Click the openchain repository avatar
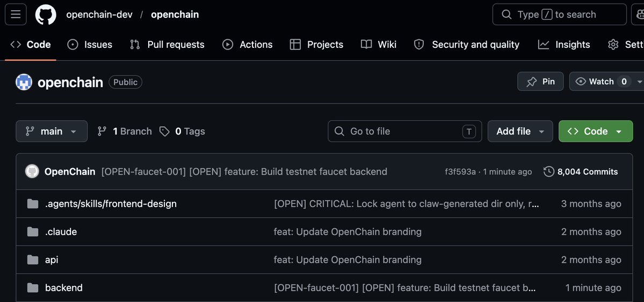The image size is (644, 302). [24, 82]
